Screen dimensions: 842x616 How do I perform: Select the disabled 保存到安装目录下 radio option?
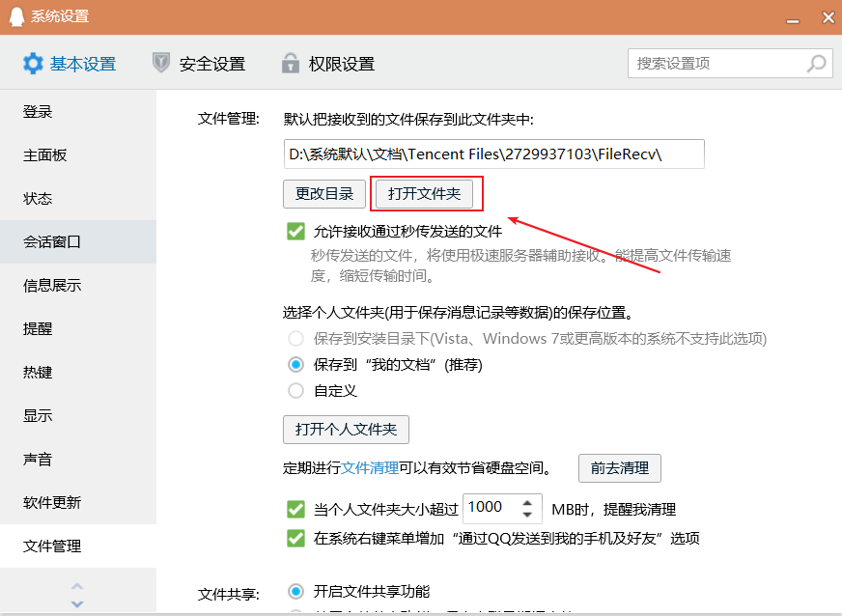[x=295, y=338]
